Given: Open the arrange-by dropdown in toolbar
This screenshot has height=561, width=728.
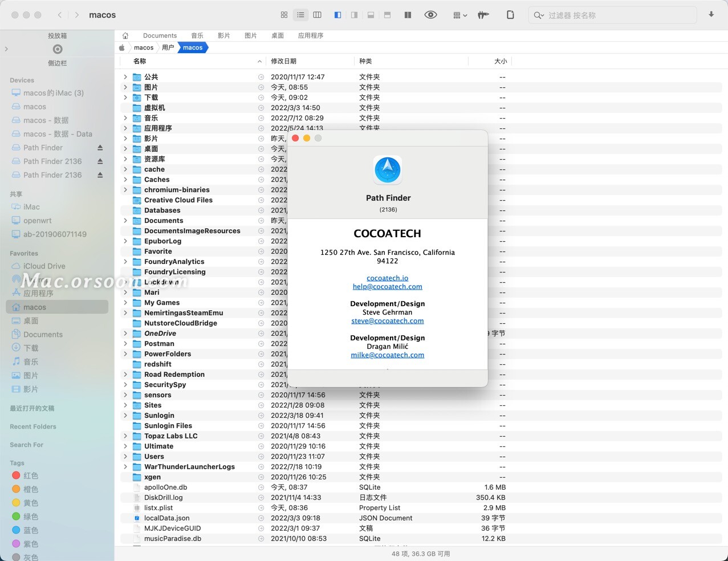Looking at the screenshot, I should [459, 15].
